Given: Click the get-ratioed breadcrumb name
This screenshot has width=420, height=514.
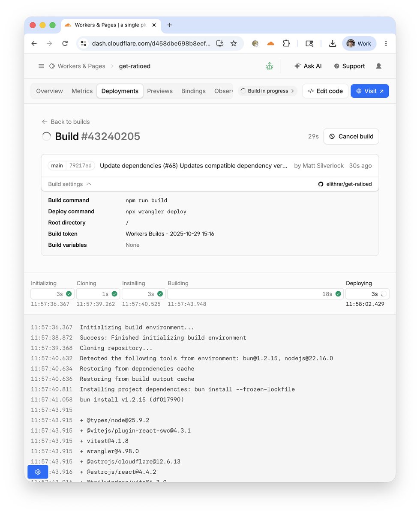Looking at the screenshot, I should tap(135, 66).
